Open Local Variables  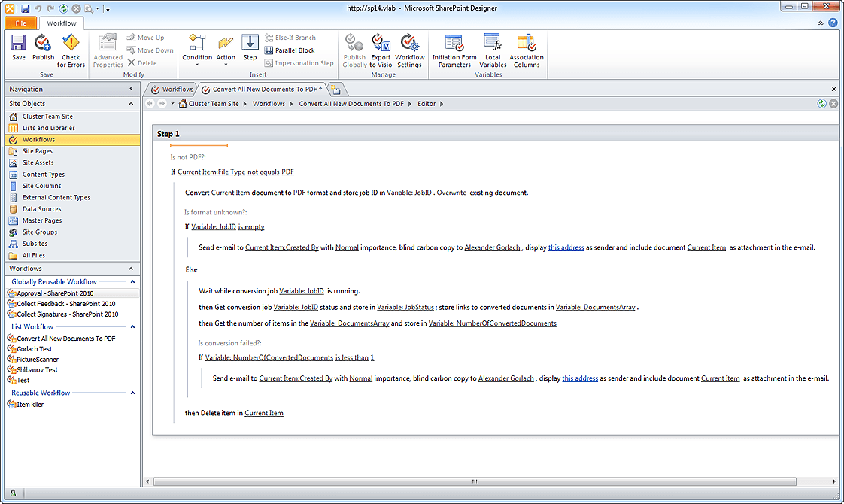click(x=493, y=50)
